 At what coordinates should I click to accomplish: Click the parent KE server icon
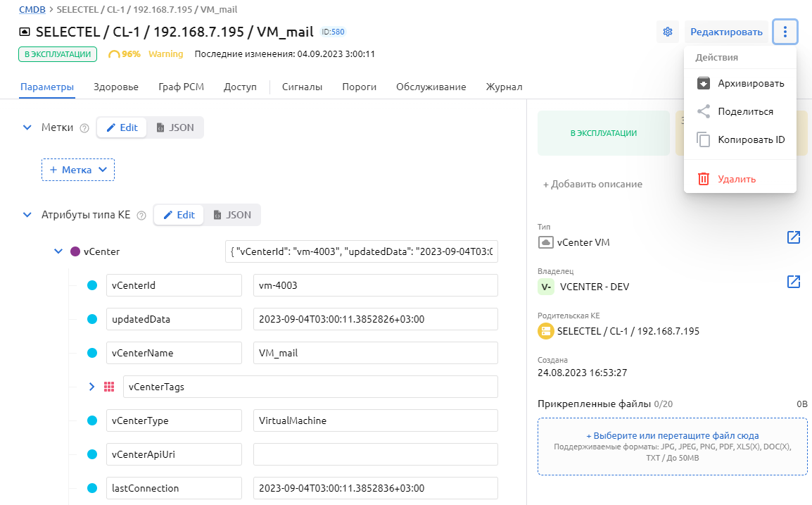[x=545, y=331]
